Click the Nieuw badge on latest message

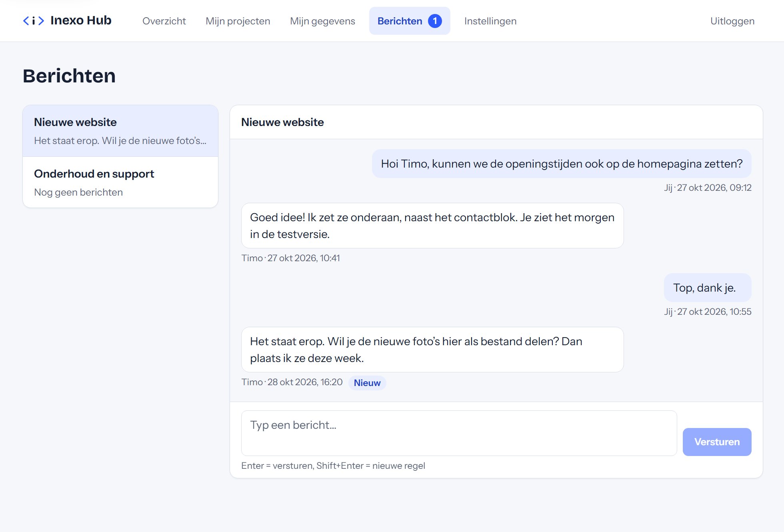[x=367, y=383]
